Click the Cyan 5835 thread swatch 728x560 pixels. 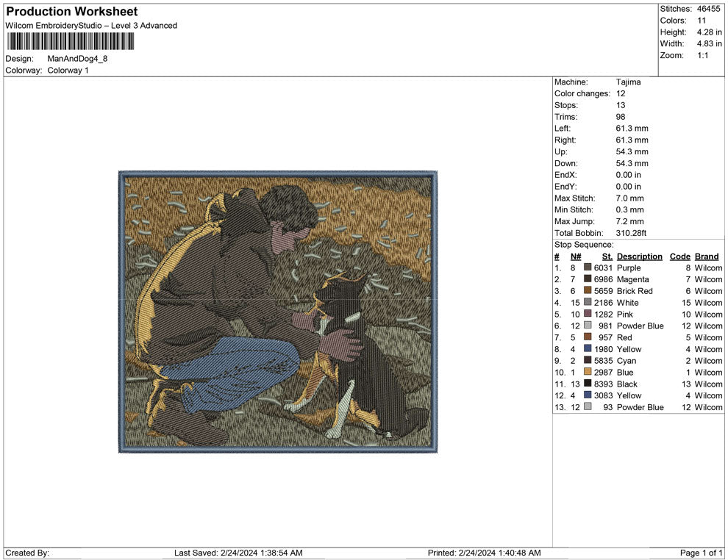pyautogui.click(x=585, y=361)
